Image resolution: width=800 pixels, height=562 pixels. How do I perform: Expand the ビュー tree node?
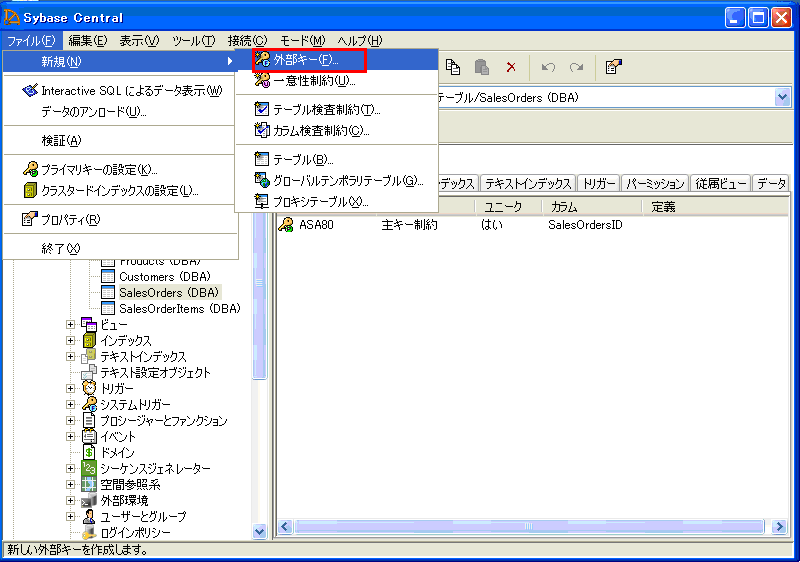(71, 325)
